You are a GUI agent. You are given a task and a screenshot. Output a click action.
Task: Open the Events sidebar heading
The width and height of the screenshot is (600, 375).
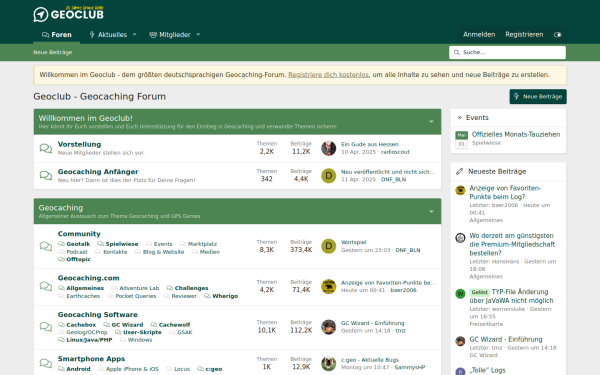[477, 117]
